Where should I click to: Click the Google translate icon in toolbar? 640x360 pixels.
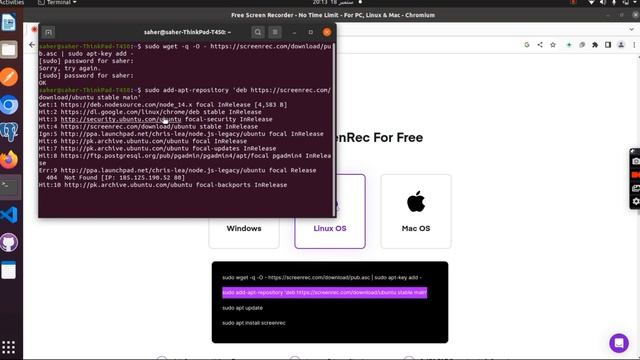pos(527,45)
